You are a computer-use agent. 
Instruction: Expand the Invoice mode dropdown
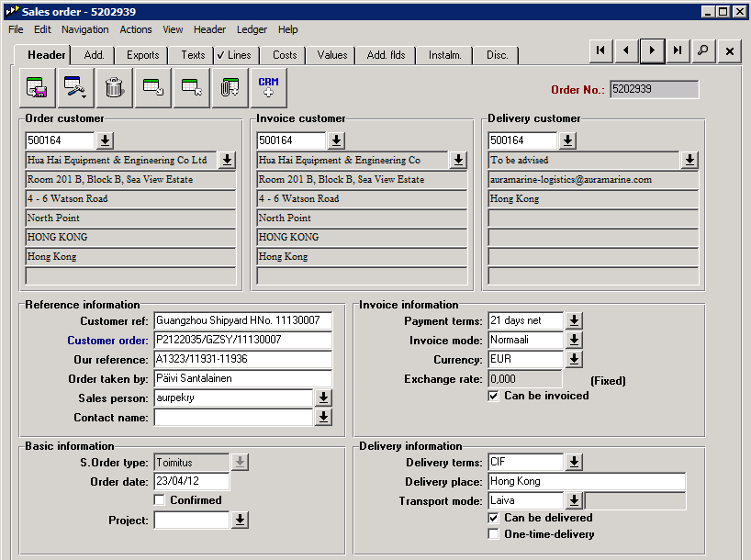(x=574, y=340)
